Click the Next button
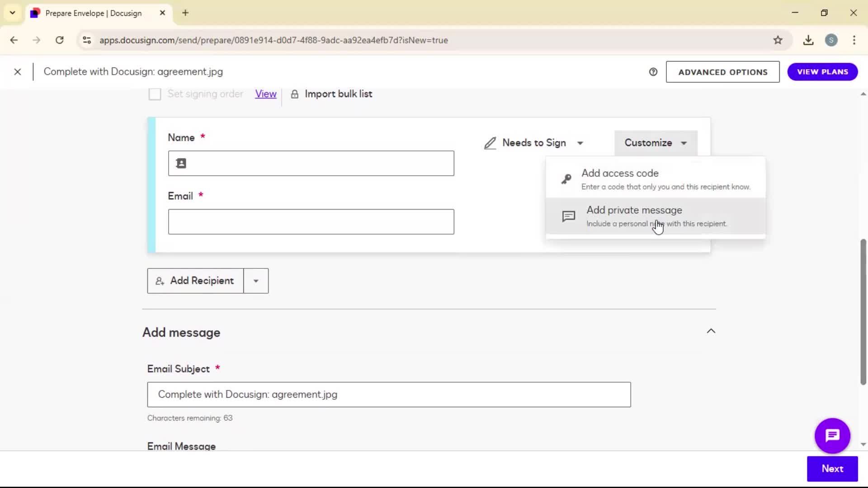This screenshot has width=868, height=488. pos(832,469)
